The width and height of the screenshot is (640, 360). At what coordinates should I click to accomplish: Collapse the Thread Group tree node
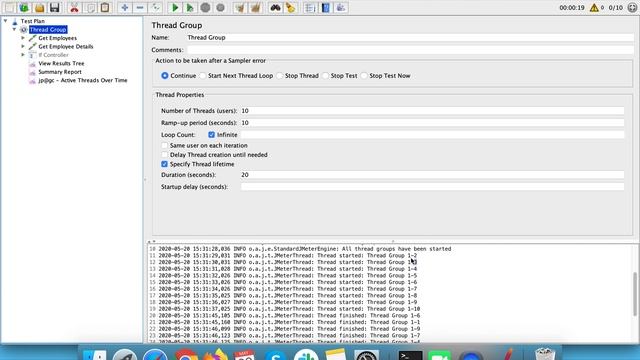click(x=14, y=29)
